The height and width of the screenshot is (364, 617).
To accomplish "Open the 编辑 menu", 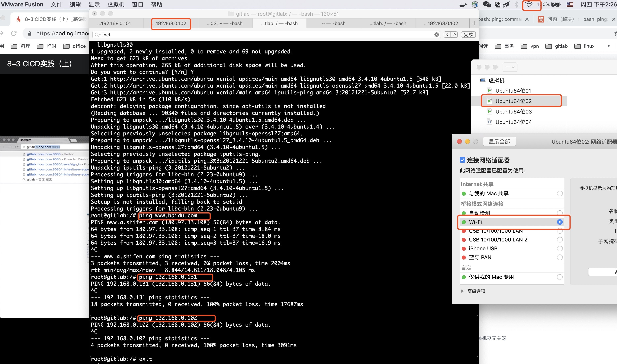I will [75, 4].
